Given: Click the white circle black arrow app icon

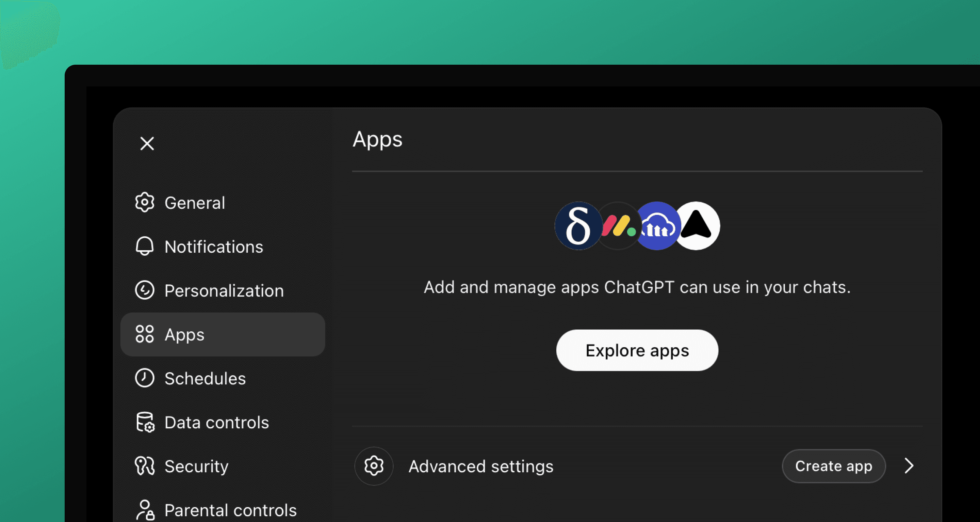Looking at the screenshot, I should pyautogui.click(x=696, y=226).
